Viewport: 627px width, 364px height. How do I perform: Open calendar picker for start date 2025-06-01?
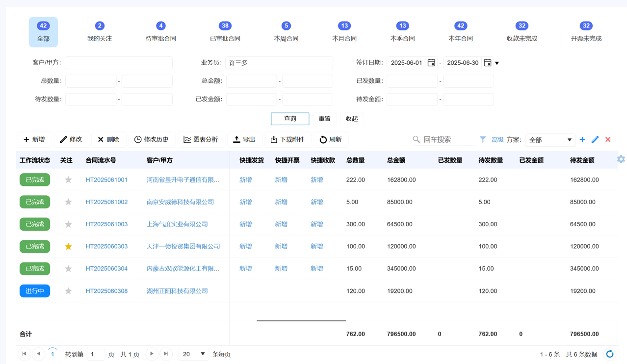pos(431,63)
